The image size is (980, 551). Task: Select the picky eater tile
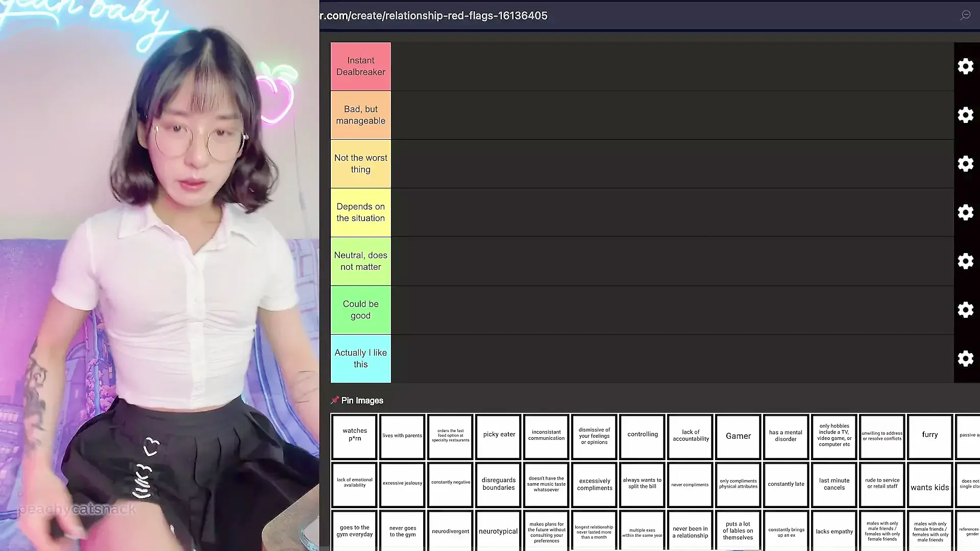click(x=499, y=435)
